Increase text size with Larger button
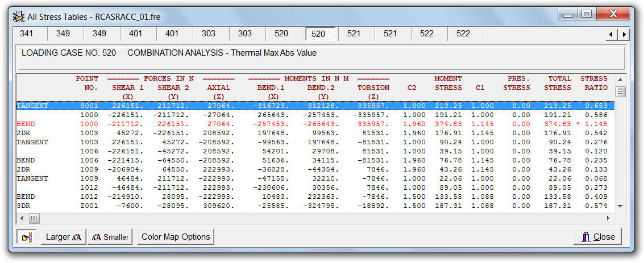 (63, 237)
